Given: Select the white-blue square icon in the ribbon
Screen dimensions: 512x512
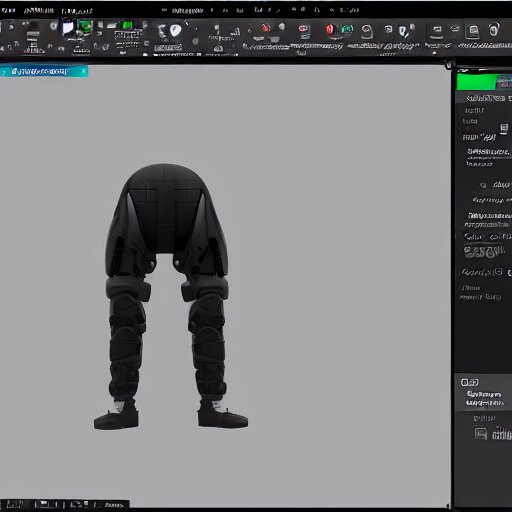Looking at the screenshot, I should pos(68,27).
